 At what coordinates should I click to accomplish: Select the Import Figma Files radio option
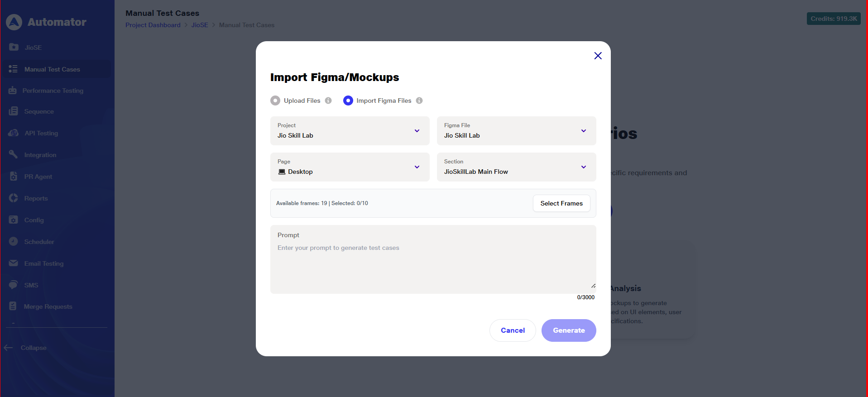tap(348, 100)
